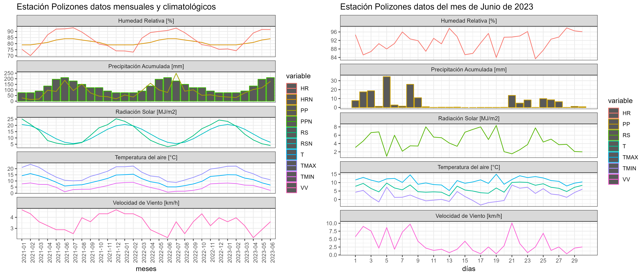This screenshot has width=644, height=276.
Task: Click the 'TMIN' label in monthly legend
Action: coord(307,177)
